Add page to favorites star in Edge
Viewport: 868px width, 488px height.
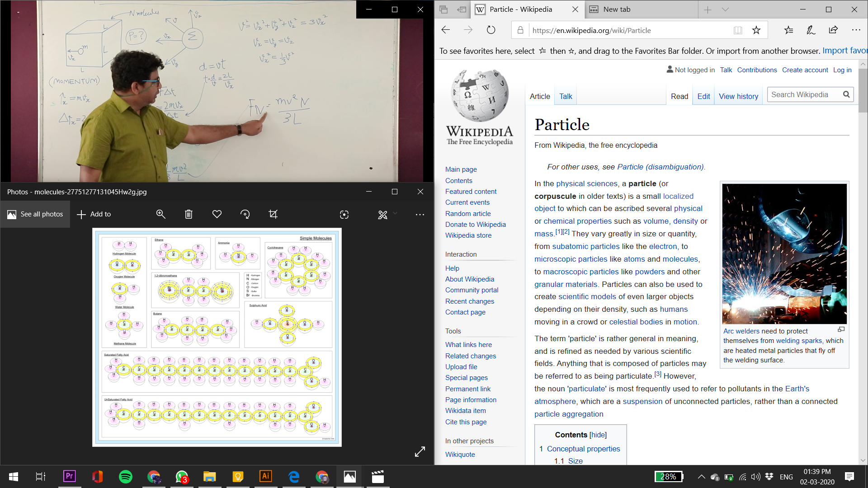point(756,30)
